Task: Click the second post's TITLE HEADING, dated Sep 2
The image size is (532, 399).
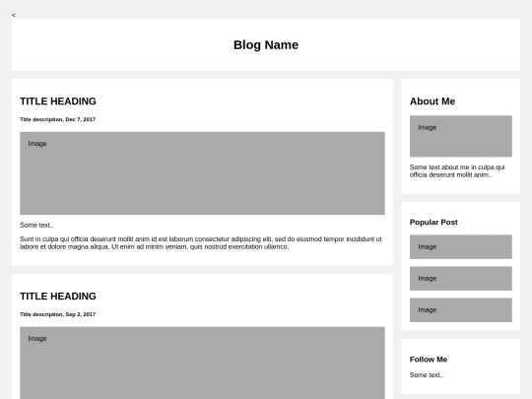Action: tap(58, 297)
